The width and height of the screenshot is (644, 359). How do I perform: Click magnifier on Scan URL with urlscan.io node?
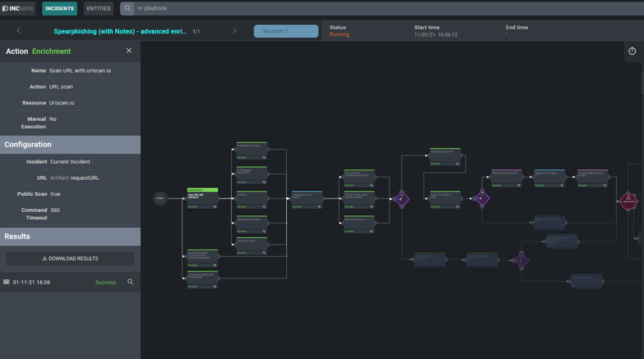pos(214,206)
